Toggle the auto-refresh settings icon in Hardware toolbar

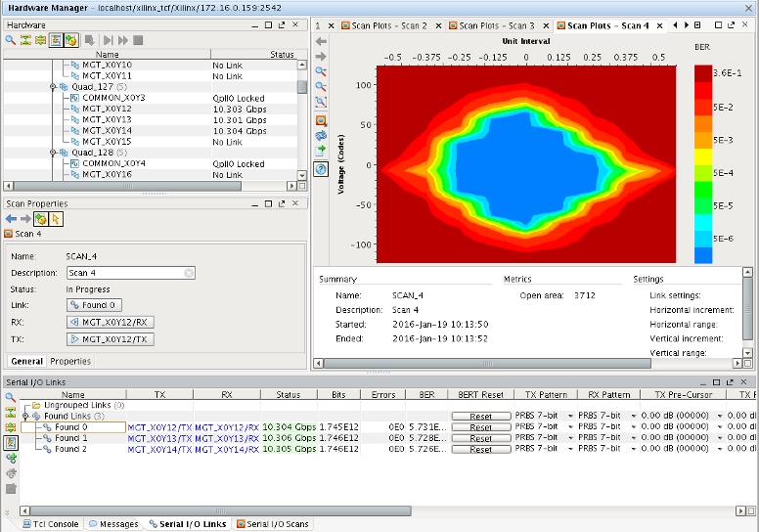tap(71, 40)
